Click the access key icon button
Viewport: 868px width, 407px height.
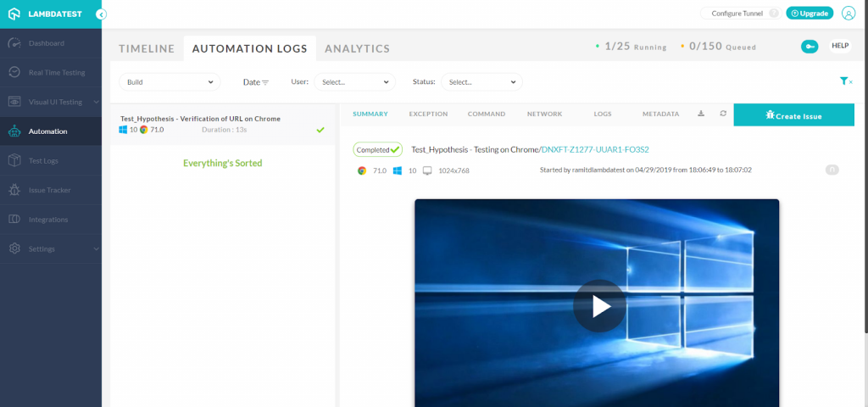tap(809, 46)
